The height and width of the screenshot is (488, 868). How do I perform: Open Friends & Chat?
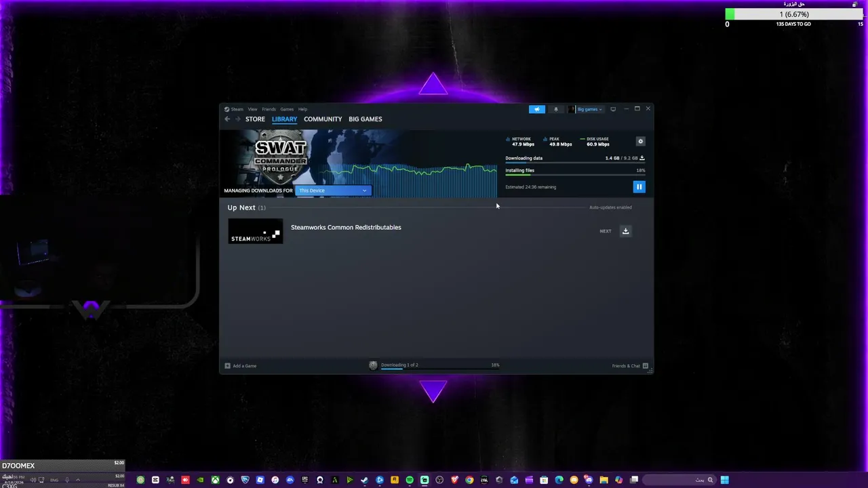[x=630, y=366]
